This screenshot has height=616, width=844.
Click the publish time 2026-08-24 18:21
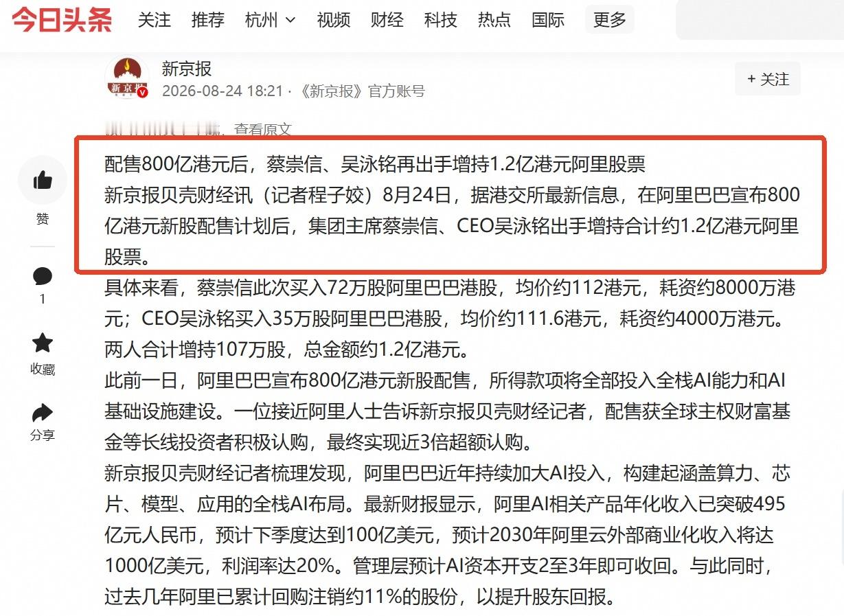click(223, 91)
